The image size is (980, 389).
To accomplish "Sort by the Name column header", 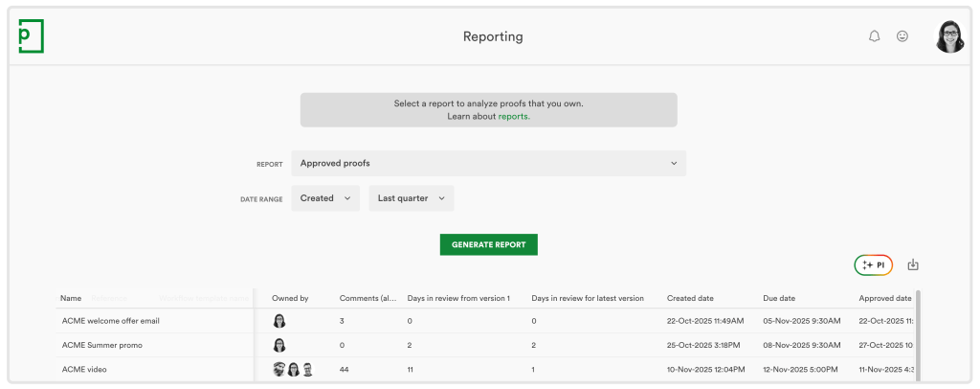I will 71,298.
